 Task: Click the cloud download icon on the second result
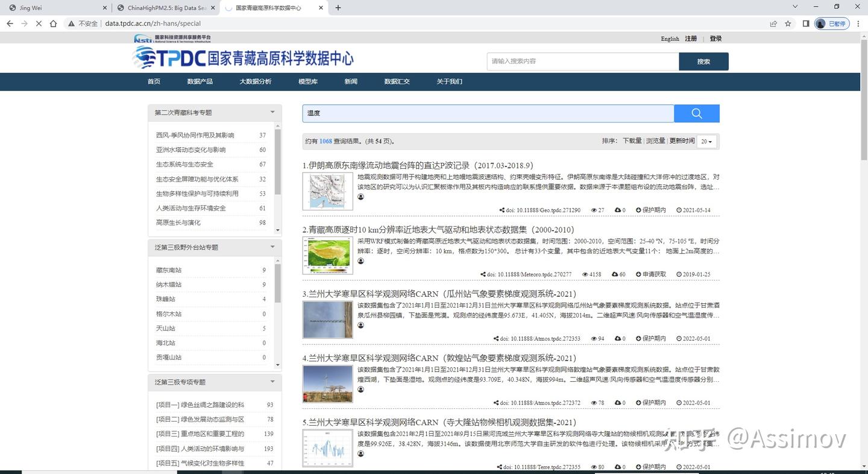coord(614,274)
